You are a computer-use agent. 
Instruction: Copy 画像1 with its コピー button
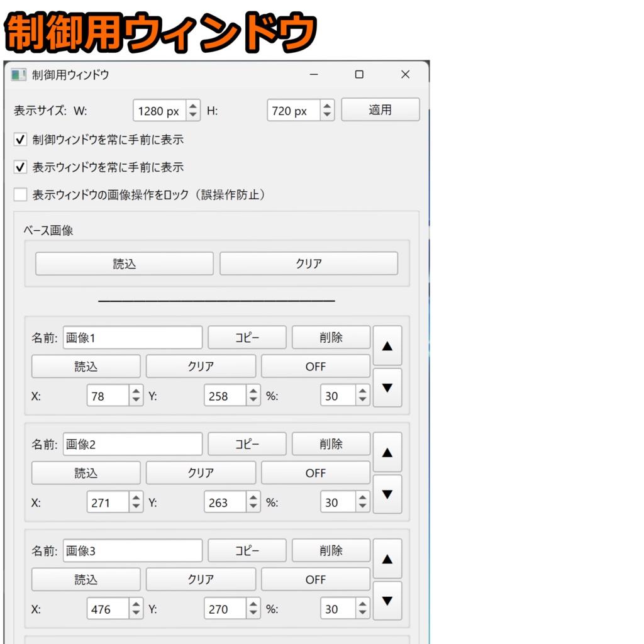[x=247, y=337]
